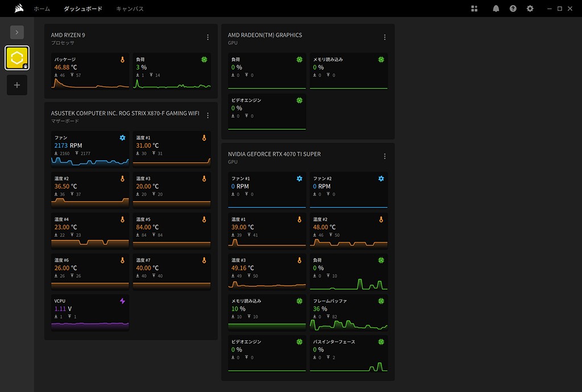Click the dashboard widgets layout icon
The width and height of the screenshot is (582, 392).
click(x=475, y=9)
